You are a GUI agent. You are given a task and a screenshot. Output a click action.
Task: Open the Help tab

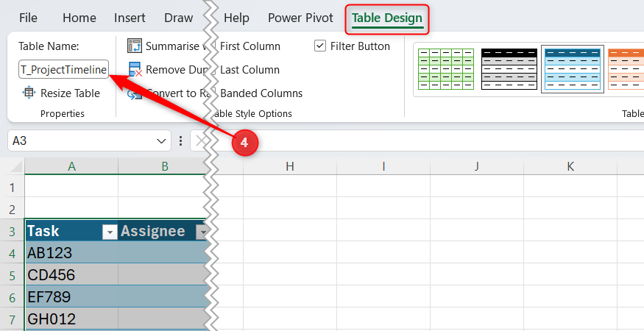point(236,18)
